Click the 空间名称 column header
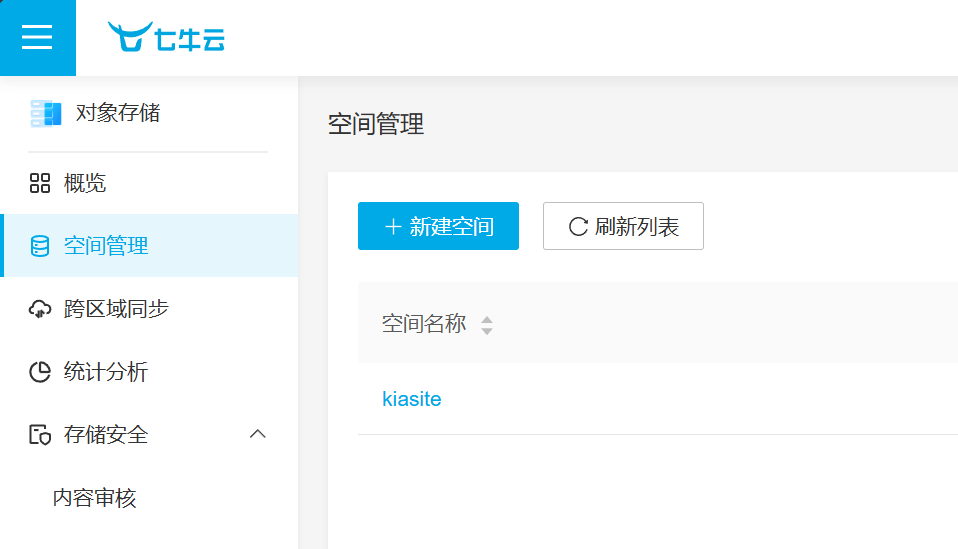The width and height of the screenshot is (958, 549). [x=424, y=324]
